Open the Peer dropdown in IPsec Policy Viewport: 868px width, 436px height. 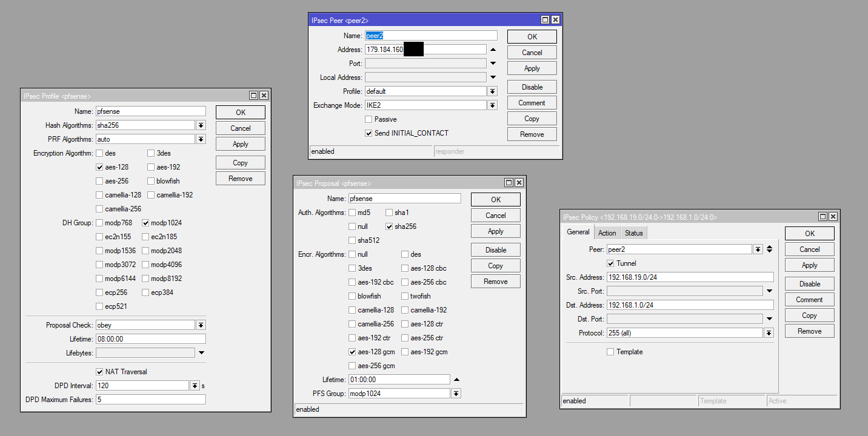coord(758,249)
